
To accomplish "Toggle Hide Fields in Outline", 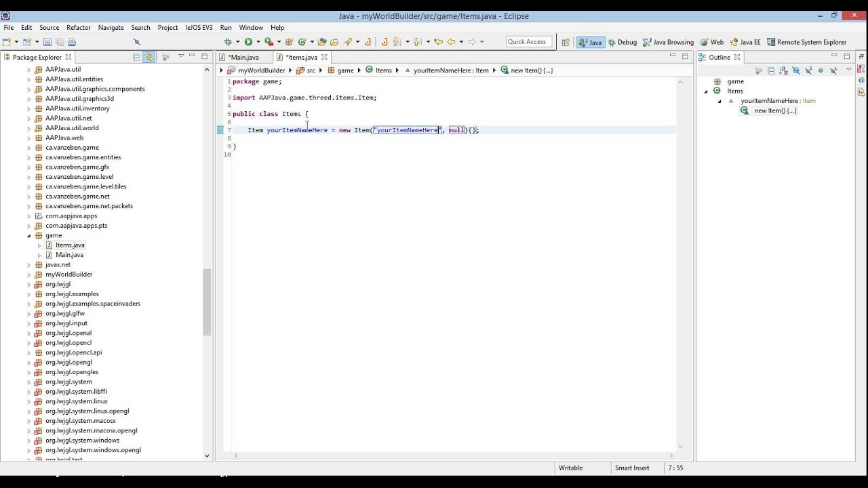I will [796, 70].
